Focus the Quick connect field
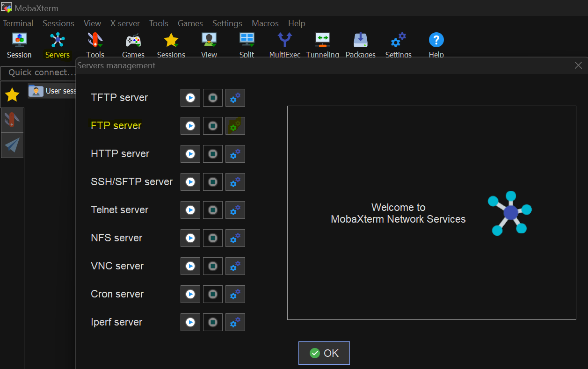 pos(38,72)
